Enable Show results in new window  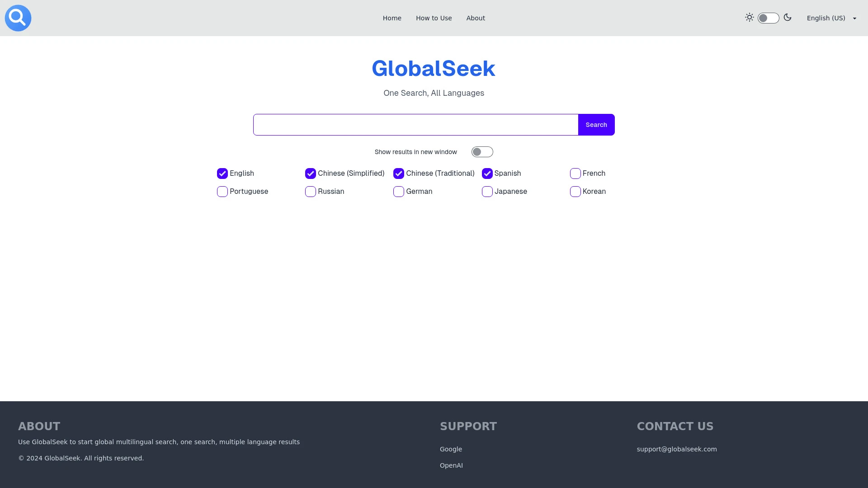click(482, 152)
